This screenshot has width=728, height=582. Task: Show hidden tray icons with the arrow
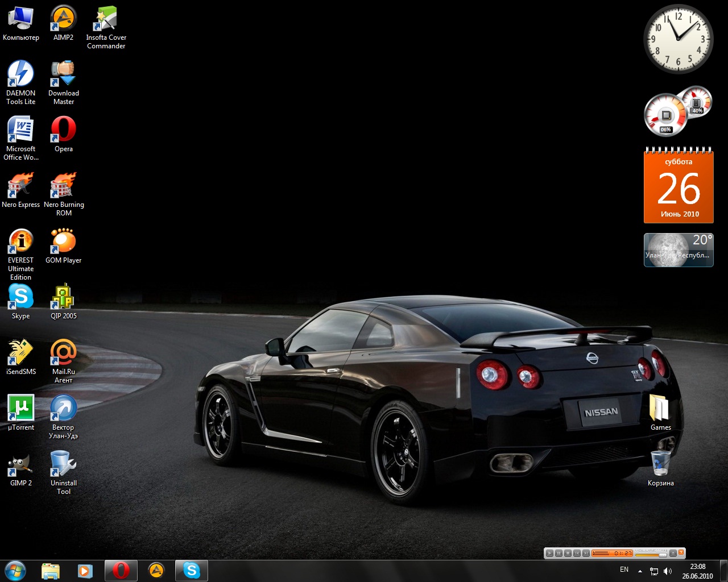click(x=640, y=571)
